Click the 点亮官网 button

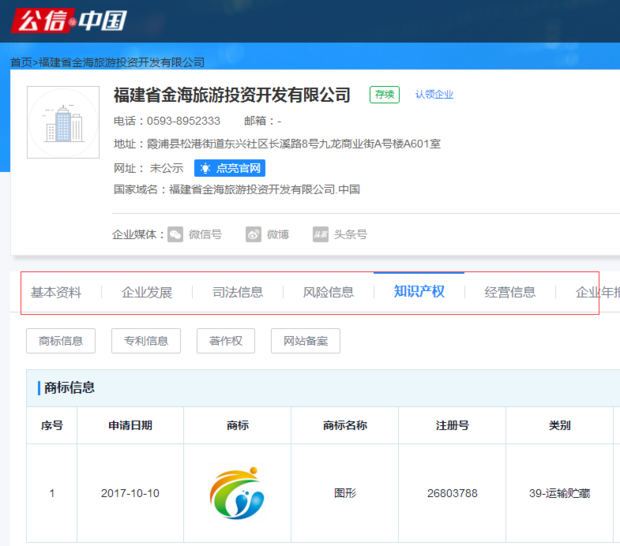click(x=230, y=168)
